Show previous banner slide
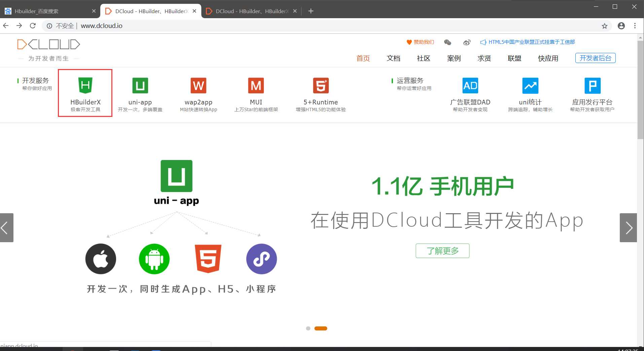Image resolution: width=644 pixels, height=351 pixels. pyautogui.click(x=6, y=228)
